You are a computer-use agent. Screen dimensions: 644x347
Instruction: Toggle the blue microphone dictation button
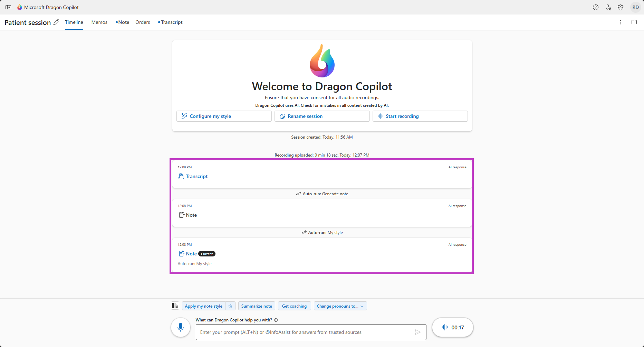pos(181,327)
